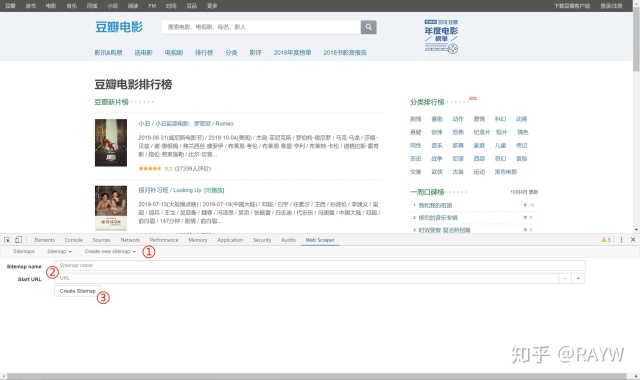This screenshot has height=380, width=640.
Task: Expand the Create new sitemap dropdown
Action: point(110,251)
